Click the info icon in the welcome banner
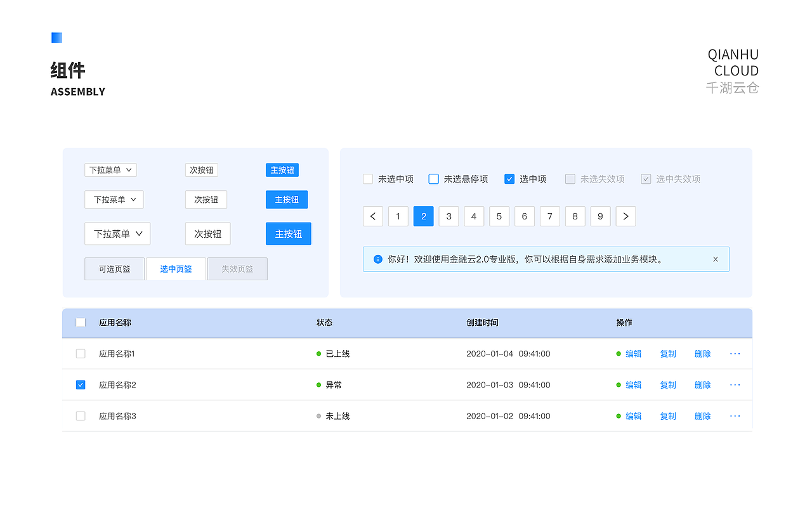 tap(376, 259)
